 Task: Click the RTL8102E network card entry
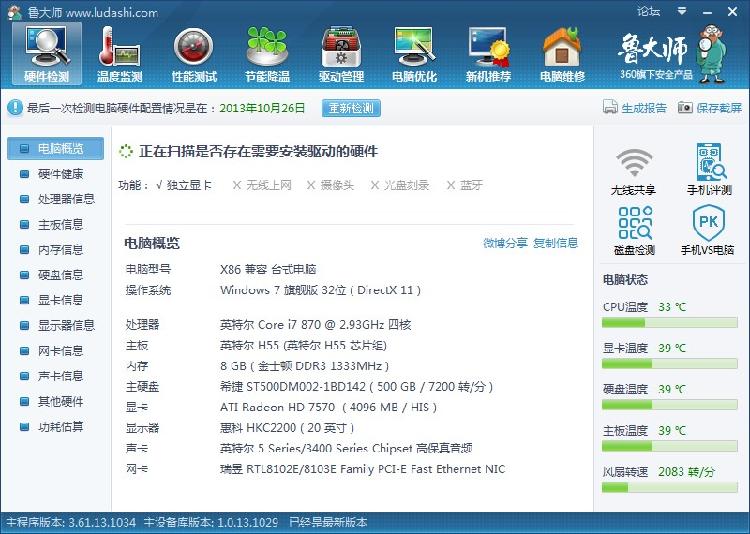click(x=362, y=469)
